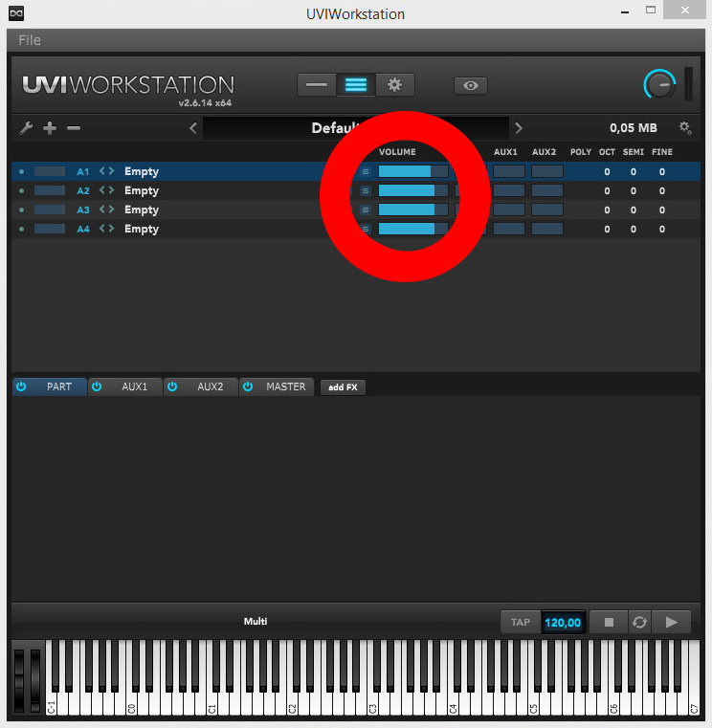Toggle the loop sync button
This screenshot has height=728, width=712.
coord(639,622)
